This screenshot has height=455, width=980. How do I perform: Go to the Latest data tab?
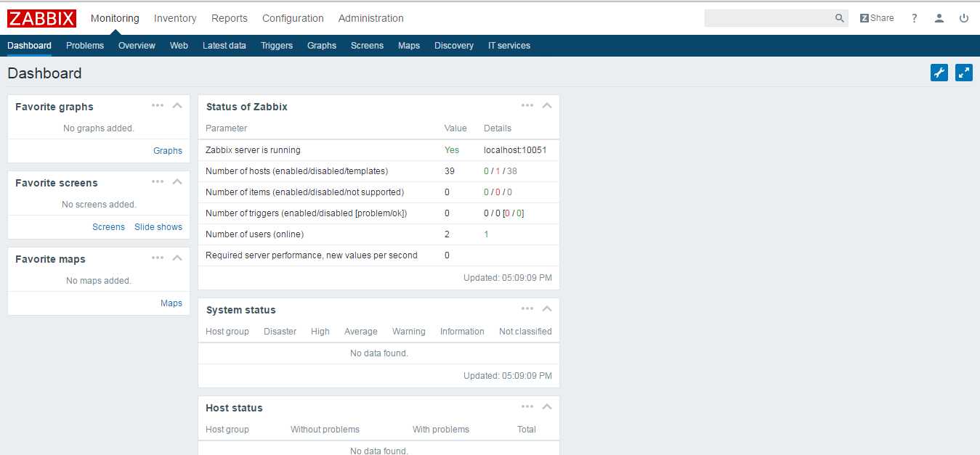(x=224, y=45)
